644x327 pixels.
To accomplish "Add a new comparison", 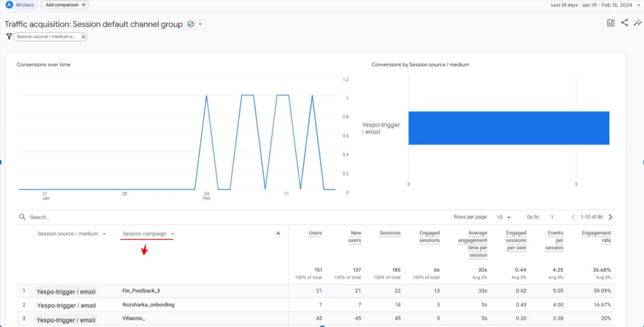I will pos(65,5).
